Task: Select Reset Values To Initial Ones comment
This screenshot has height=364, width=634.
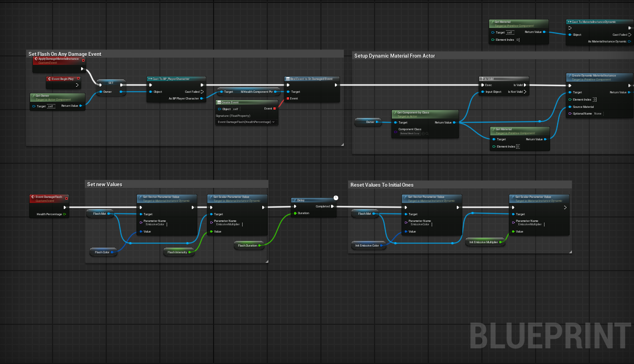Action: point(382,185)
